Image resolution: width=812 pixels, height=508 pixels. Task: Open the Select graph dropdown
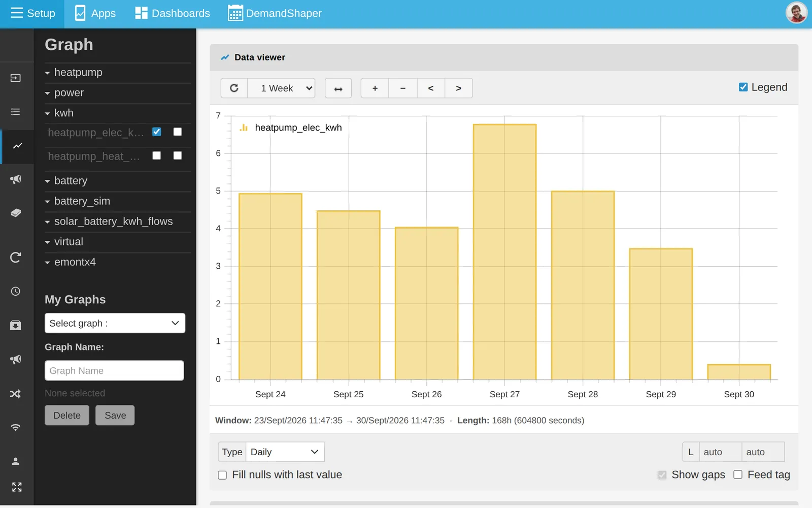point(115,323)
